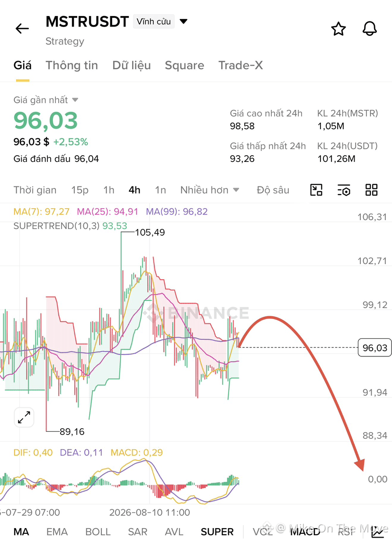Select the 4h timeframe

134,190
